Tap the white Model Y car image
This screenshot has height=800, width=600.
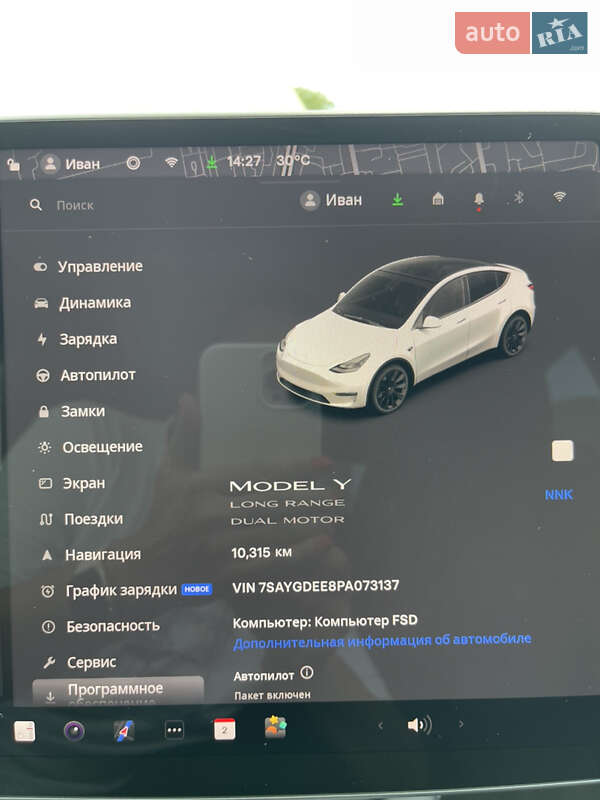(x=406, y=334)
